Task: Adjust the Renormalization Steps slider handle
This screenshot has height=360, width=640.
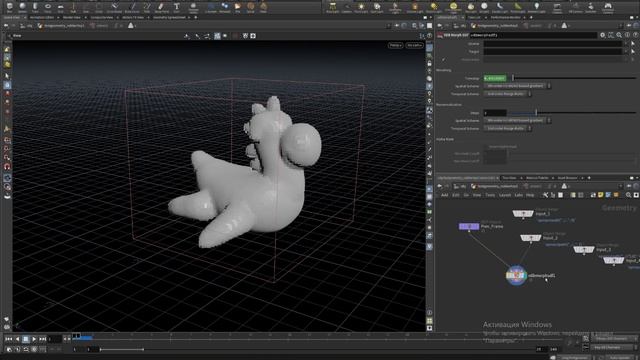Action: pos(536,113)
